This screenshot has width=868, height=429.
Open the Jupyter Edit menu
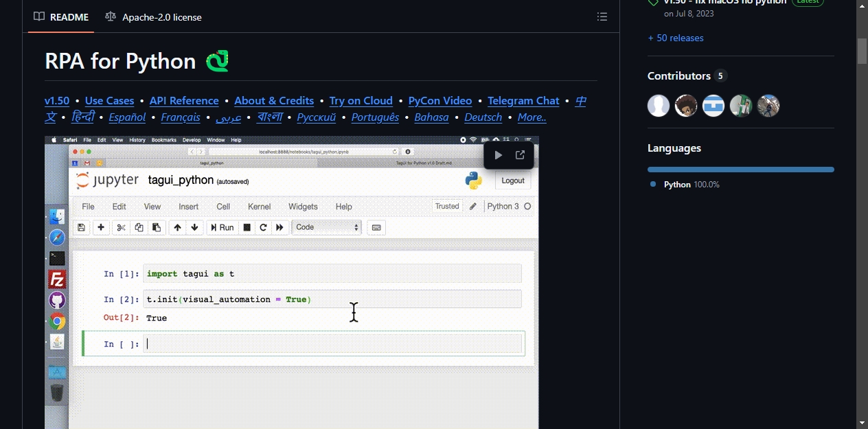coord(119,207)
